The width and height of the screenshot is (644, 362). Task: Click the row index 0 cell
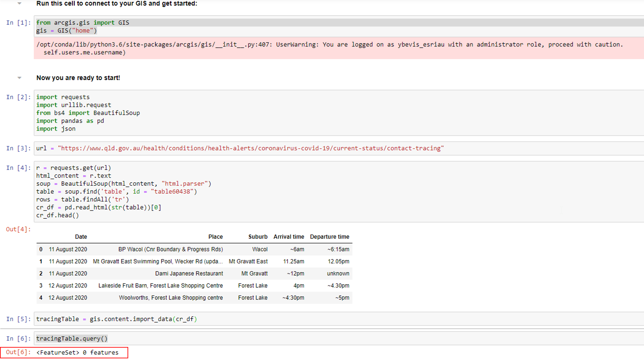(41, 249)
